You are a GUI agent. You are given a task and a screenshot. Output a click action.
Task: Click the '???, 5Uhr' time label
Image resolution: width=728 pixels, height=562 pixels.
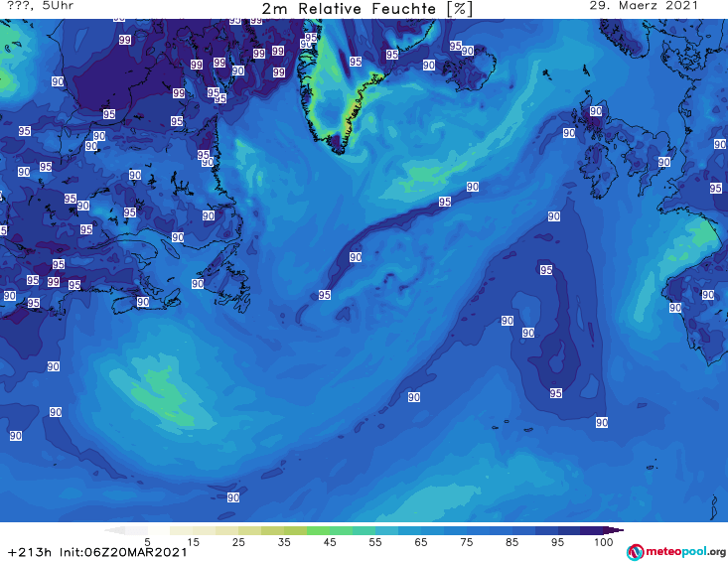pyautogui.click(x=41, y=6)
